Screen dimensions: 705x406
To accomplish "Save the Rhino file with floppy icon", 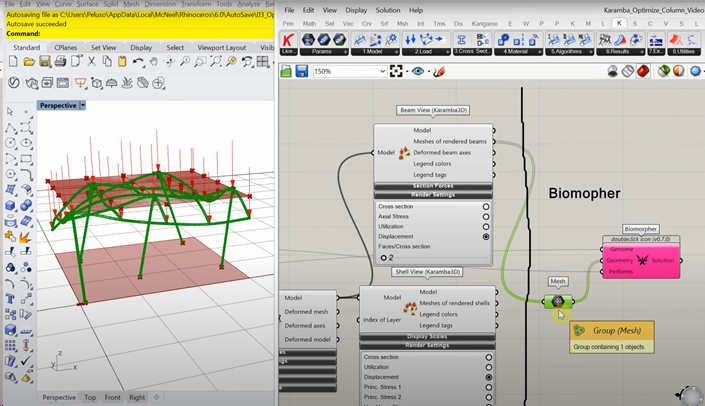I will 45,62.
